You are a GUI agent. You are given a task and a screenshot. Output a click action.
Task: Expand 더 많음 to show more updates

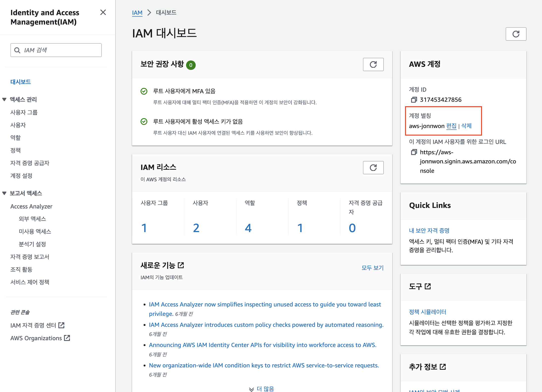262,389
